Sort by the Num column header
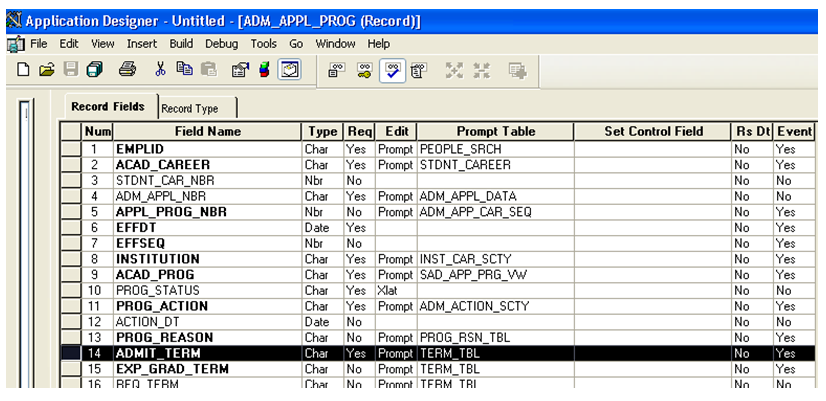826x401 pixels. coord(97,131)
